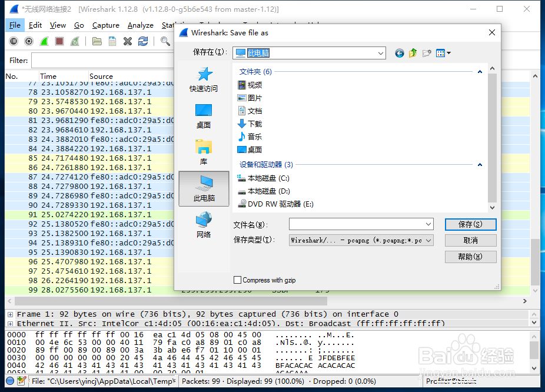
Task: Click the file list vertical scrollbar in dialog
Action: click(492, 138)
